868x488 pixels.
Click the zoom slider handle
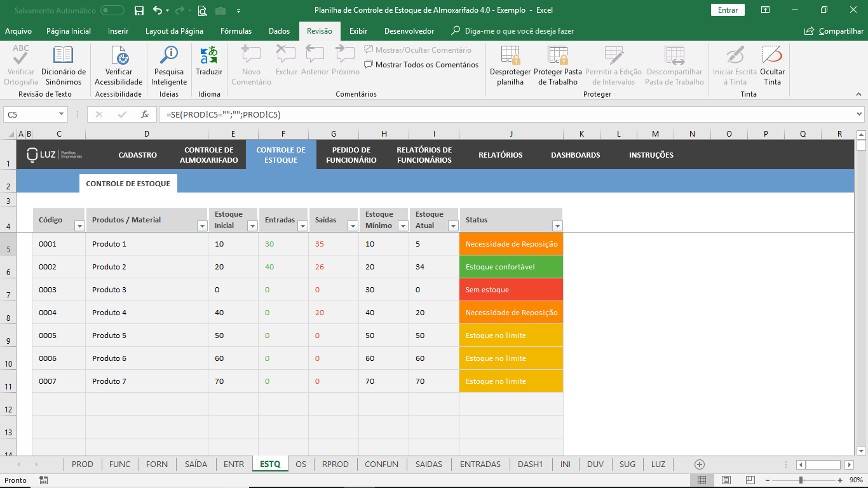tap(801, 480)
